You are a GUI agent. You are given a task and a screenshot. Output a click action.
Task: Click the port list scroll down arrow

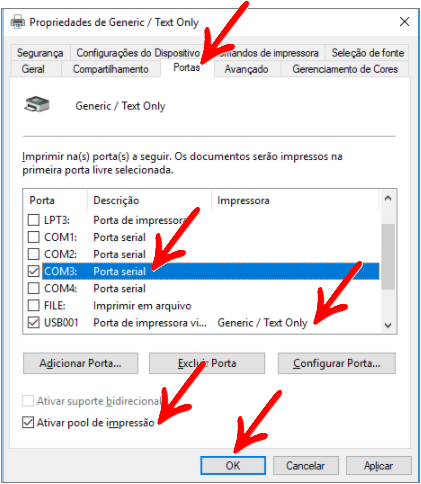coord(388,325)
